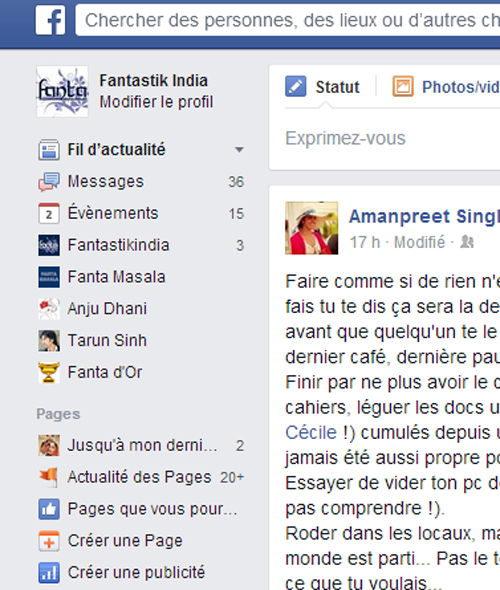The image size is (500, 590).
Task: Open Amanpreet Singh's profile name link
Action: click(x=424, y=216)
